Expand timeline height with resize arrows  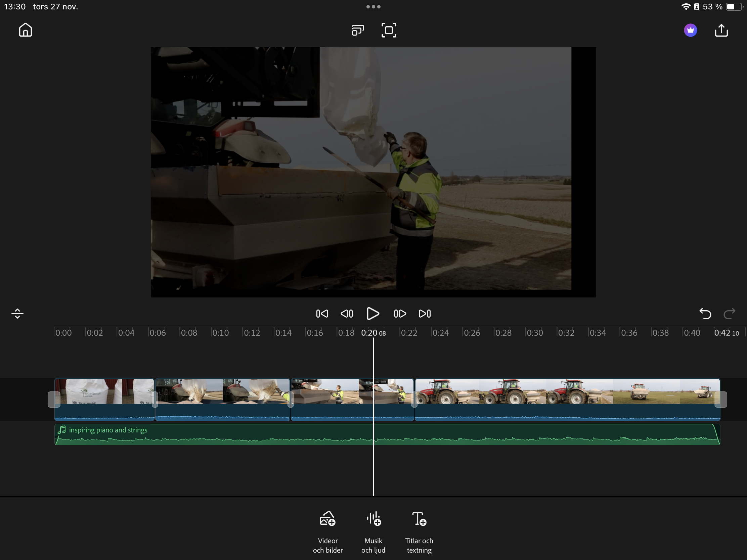click(x=17, y=314)
